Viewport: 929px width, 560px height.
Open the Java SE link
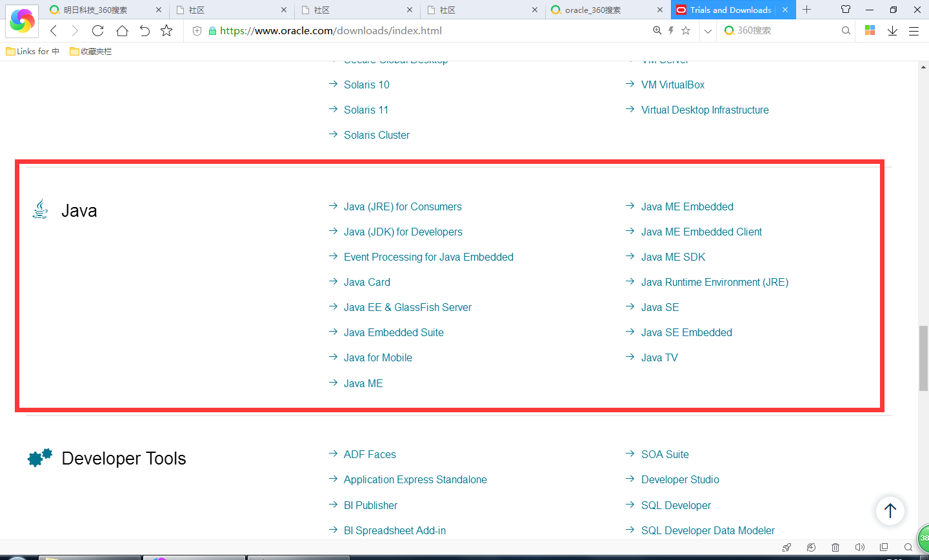[x=660, y=307]
